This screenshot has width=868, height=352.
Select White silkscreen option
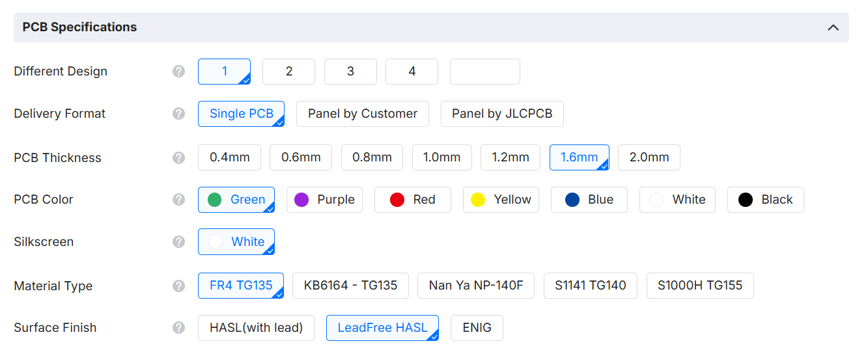click(236, 241)
